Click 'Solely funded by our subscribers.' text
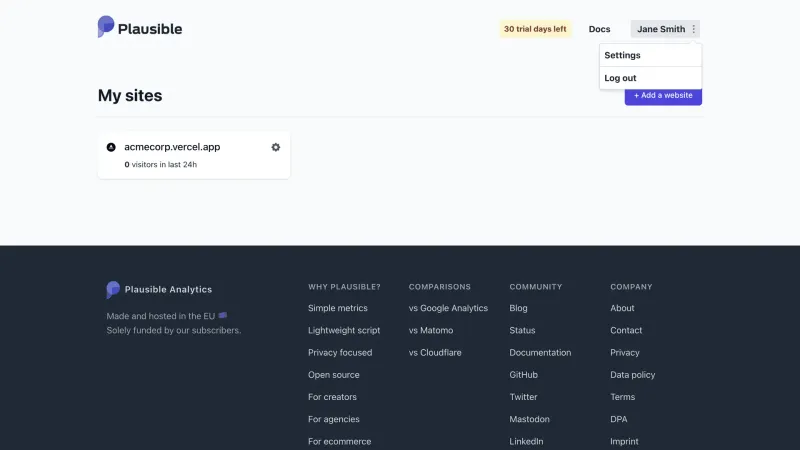The height and width of the screenshot is (450, 800). click(173, 330)
